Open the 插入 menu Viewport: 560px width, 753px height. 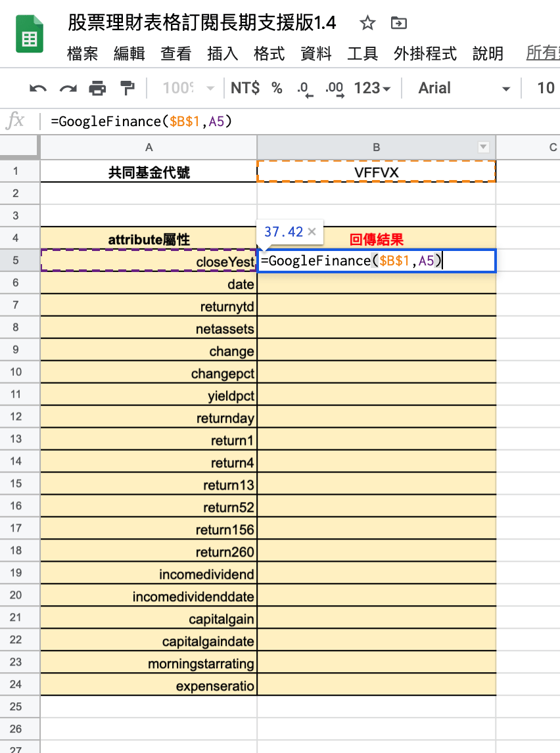(x=222, y=55)
